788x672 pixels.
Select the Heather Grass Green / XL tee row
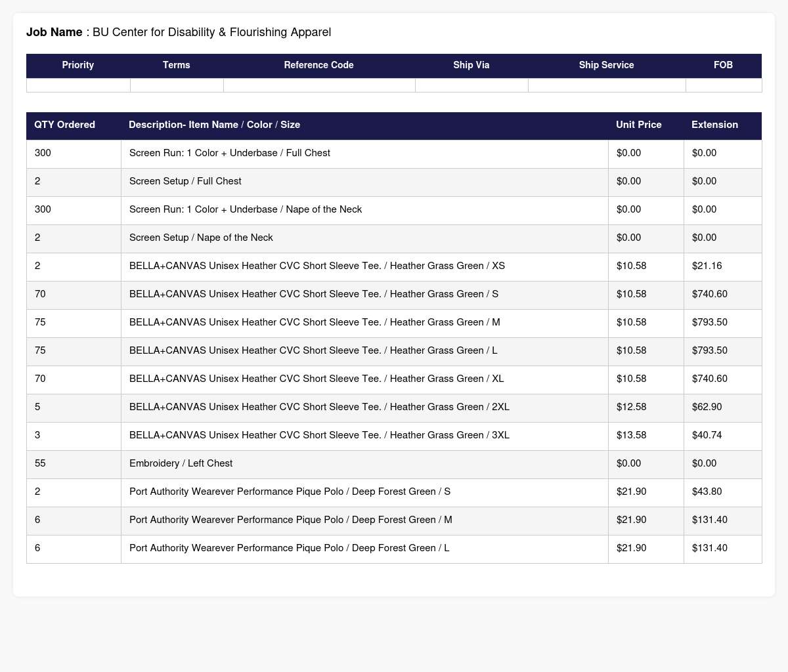(394, 379)
